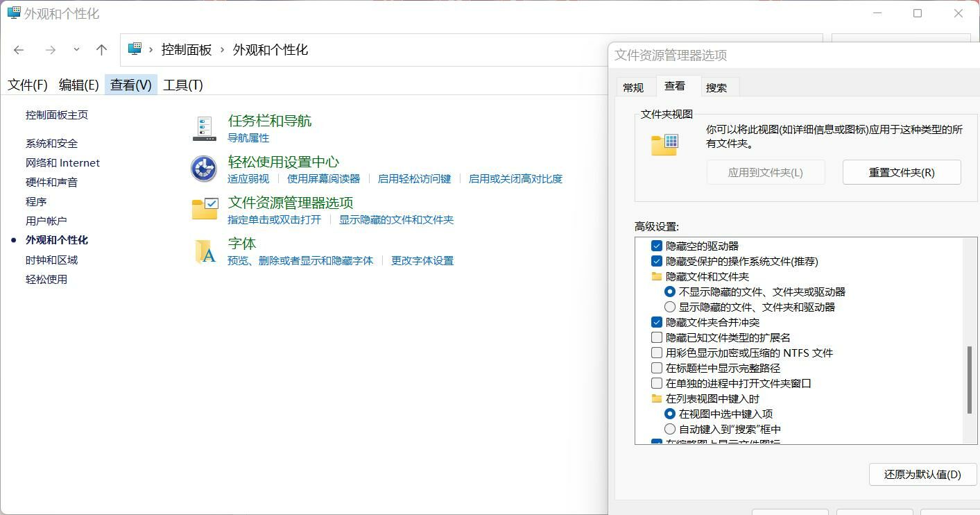Click the computer icon in address bar
This screenshot has width=980, height=515.
tap(135, 49)
